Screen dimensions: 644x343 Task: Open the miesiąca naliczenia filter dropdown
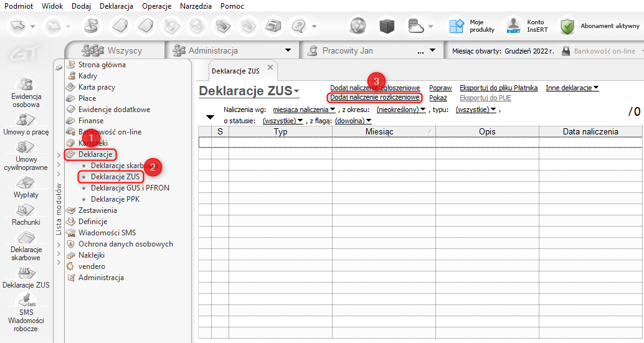pos(304,110)
